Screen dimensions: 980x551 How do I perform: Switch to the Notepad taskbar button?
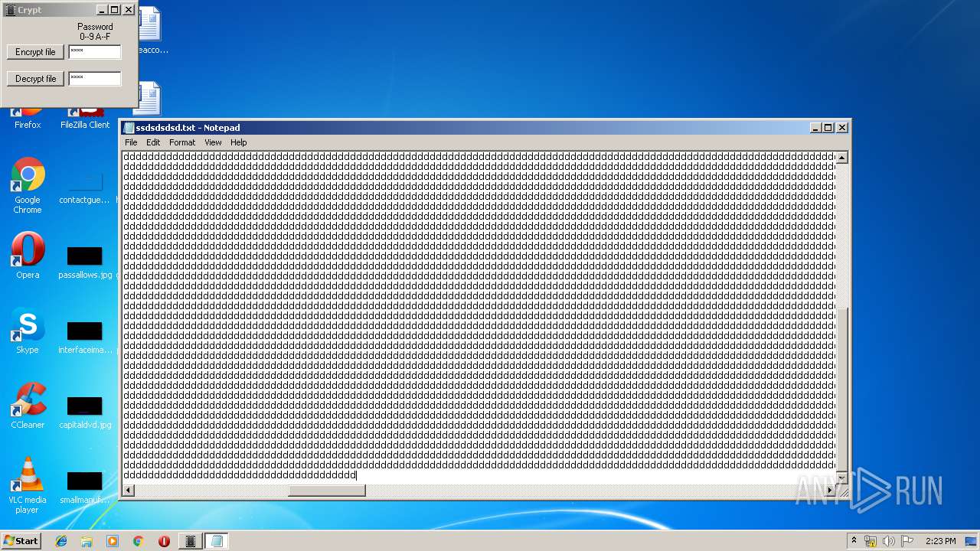217,541
